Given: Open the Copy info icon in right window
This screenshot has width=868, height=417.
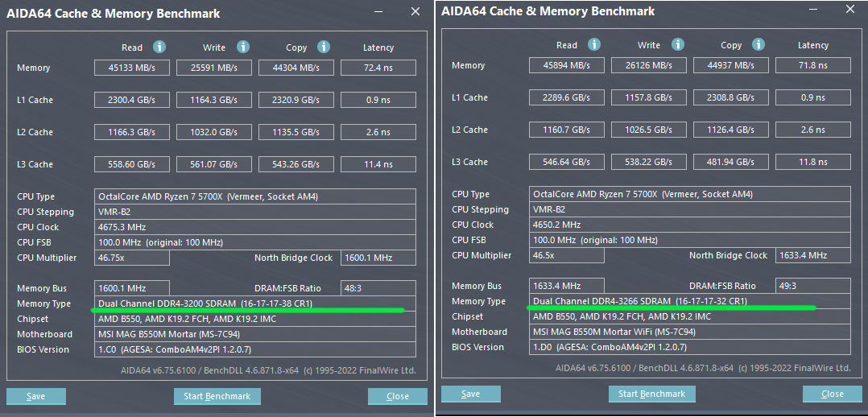Looking at the screenshot, I should (758, 45).
